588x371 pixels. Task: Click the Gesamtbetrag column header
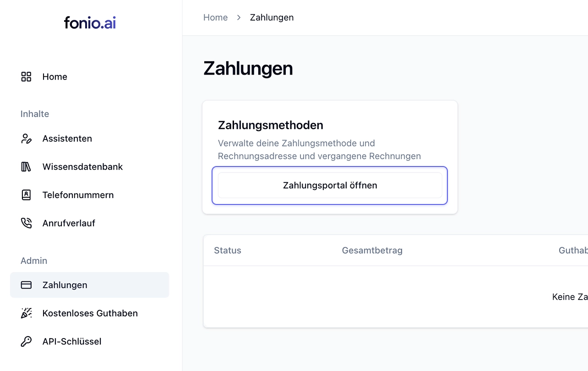[372, 250]
